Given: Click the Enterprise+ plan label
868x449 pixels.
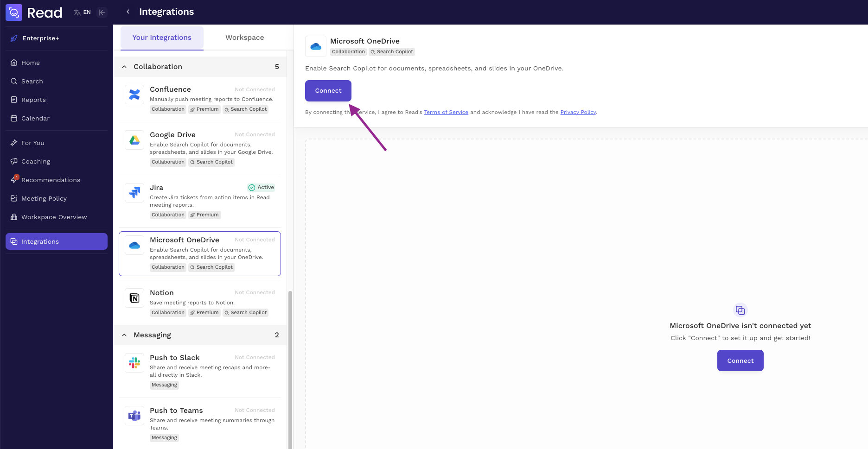Looking at the screenshot, I should (40, 38).
